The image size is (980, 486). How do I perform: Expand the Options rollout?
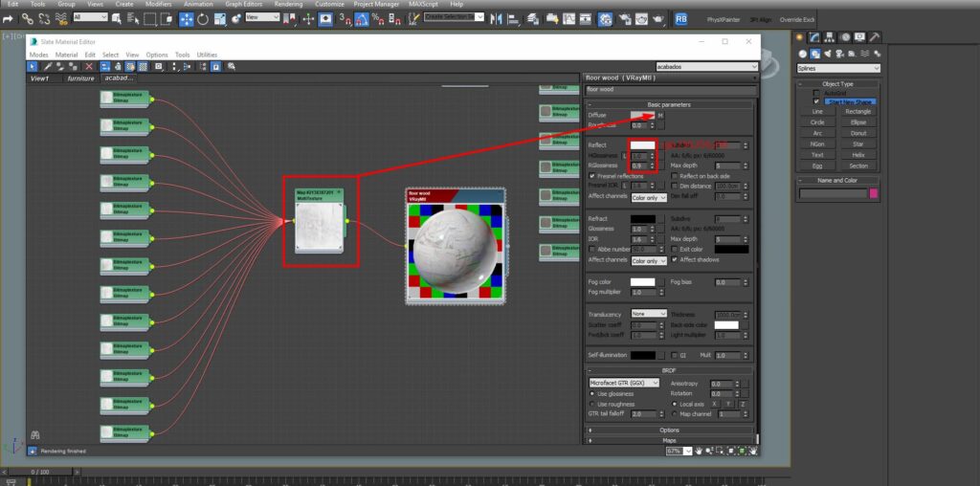pos(669,430)
